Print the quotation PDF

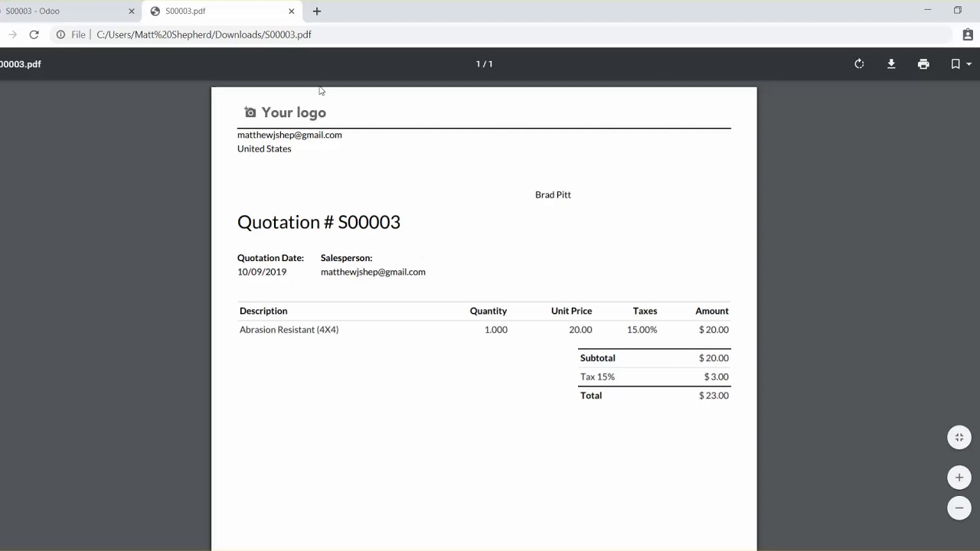click(923, 64)
